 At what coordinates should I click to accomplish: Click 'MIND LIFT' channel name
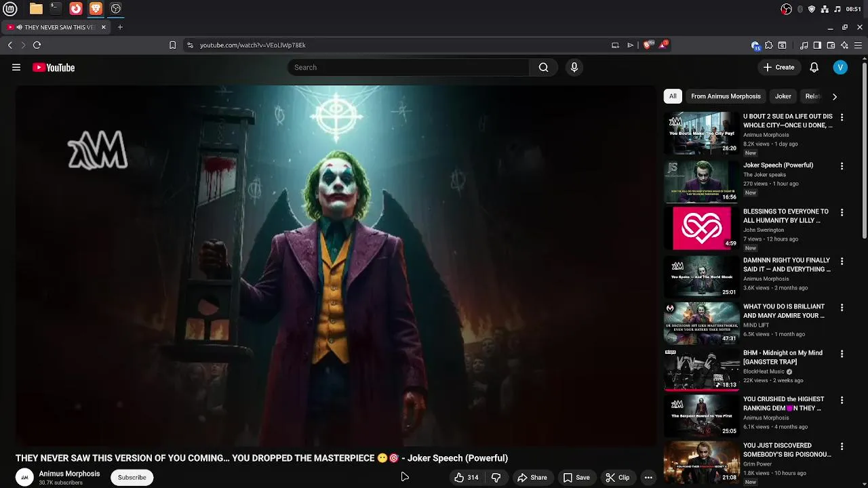(x=756, y=325)
